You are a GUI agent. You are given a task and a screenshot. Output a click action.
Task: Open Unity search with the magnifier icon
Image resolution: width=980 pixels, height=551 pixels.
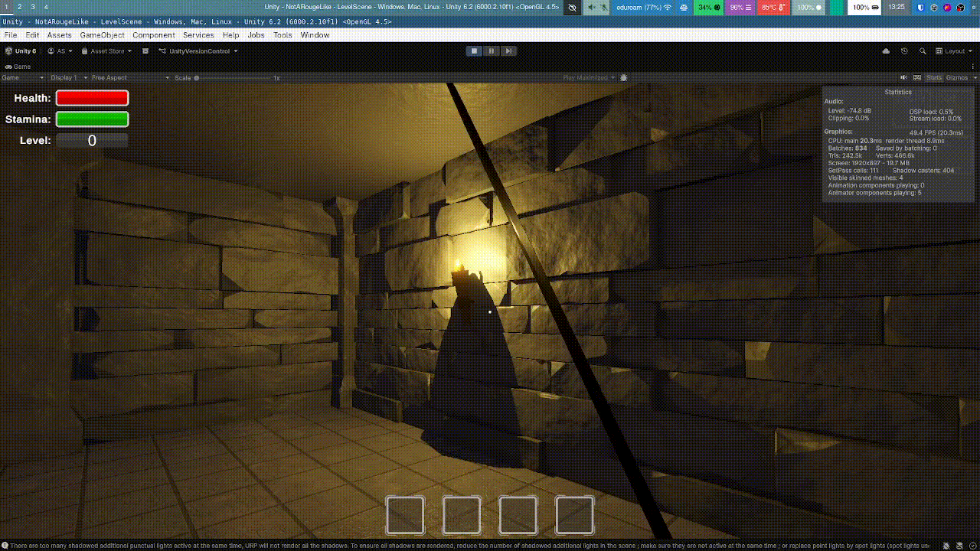coord(923,51)
